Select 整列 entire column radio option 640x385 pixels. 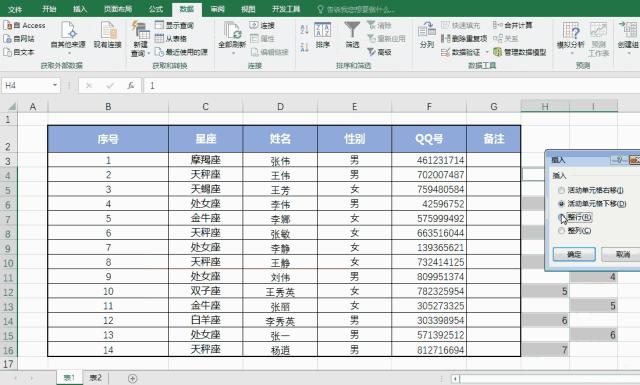click(561, 231)
